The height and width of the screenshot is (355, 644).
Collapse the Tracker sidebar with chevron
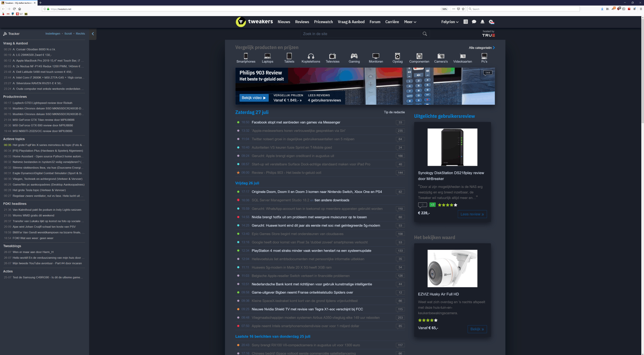pos(93,34)
